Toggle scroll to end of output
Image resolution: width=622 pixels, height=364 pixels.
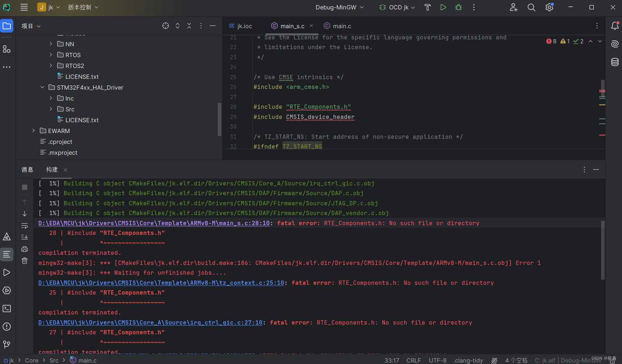[25, 237]
